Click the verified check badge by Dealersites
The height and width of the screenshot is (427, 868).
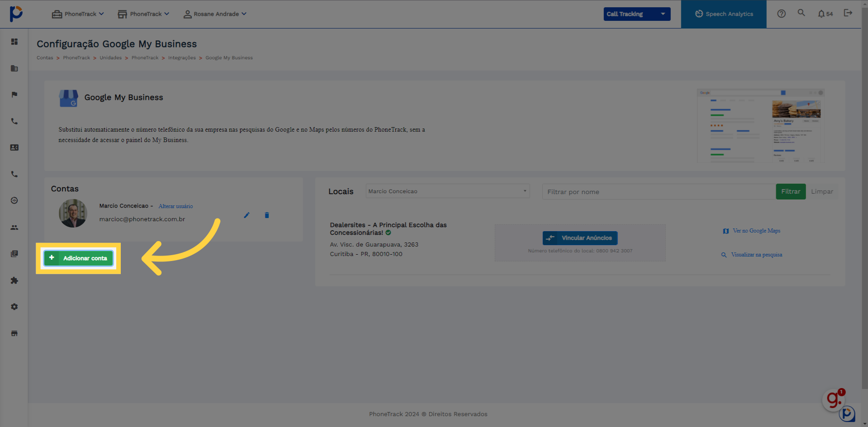388,233
